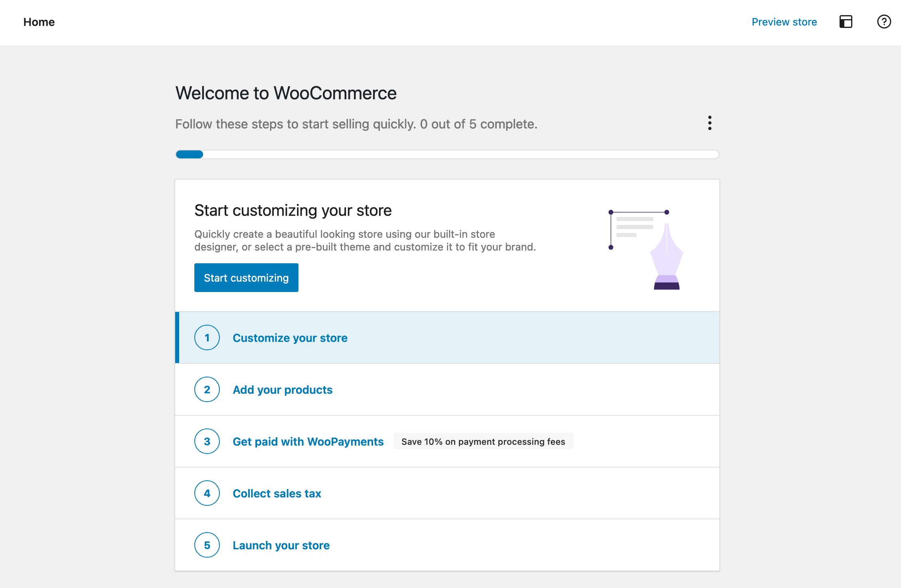Open Launch your store step
901x588 pixels.
tap(281, 545)
